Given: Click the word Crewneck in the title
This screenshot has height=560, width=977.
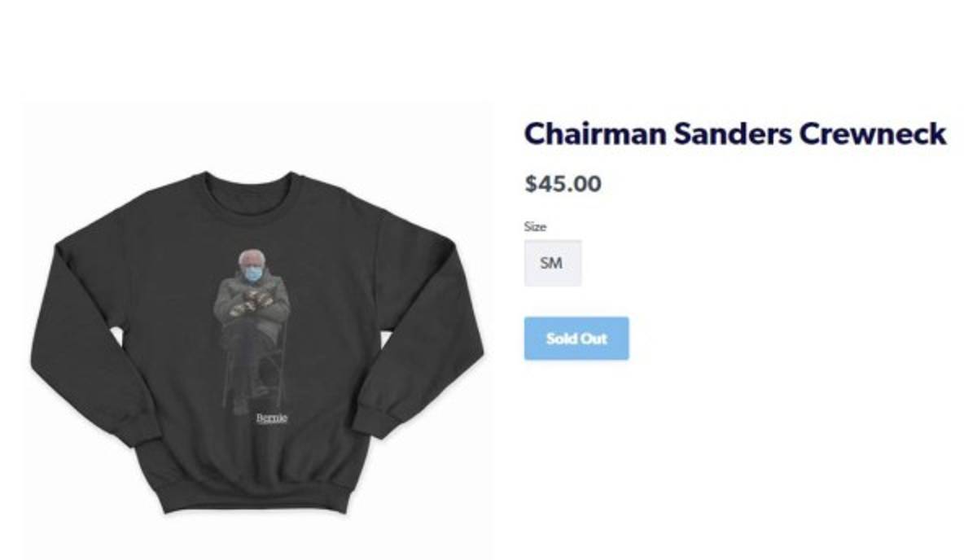Looking at the screenshot, I should pos(872,133).
